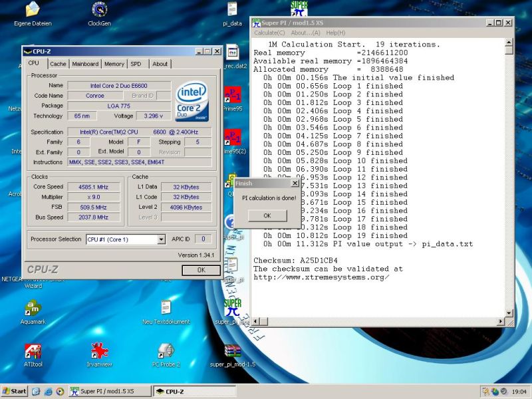The height and width of the screenshot is (399, 532).
Task: Click the FSB 509.5 MHz value
Action: 93,207
